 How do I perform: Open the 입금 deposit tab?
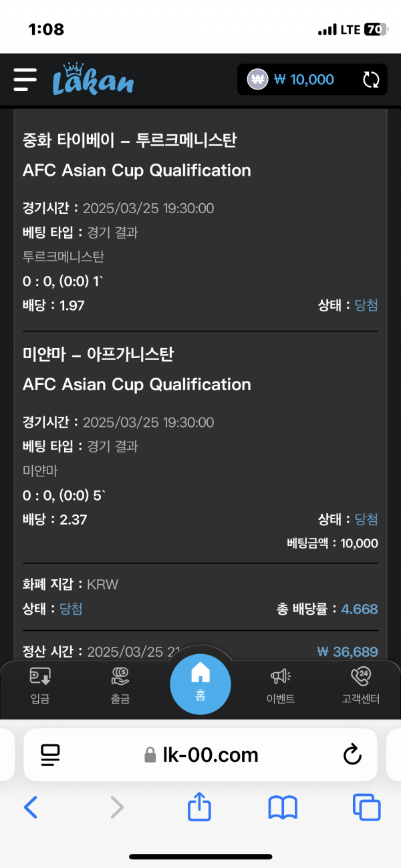(x=40, y=686)
